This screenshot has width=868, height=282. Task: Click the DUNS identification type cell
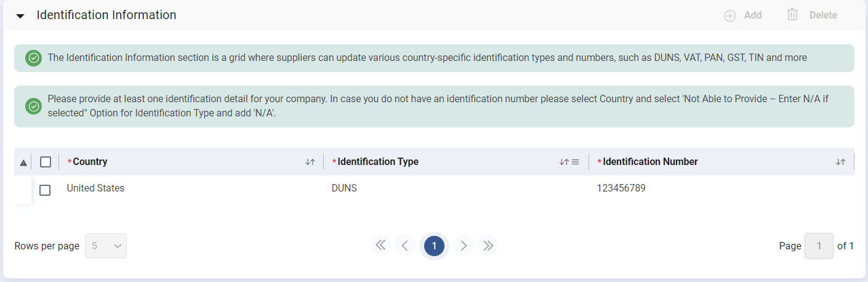point(344,188)
